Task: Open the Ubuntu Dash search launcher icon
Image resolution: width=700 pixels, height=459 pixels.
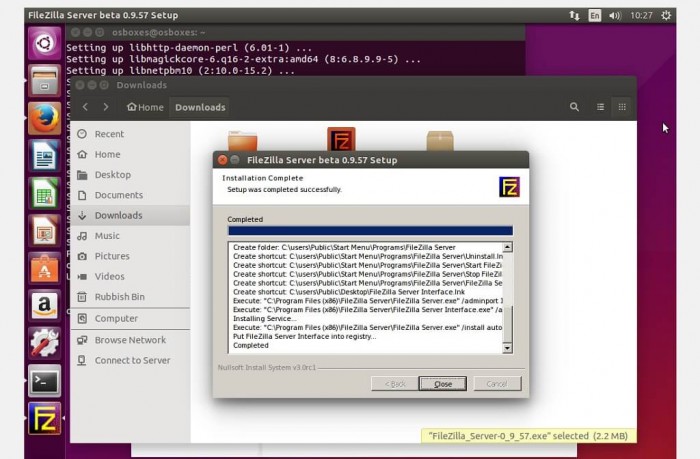Action: pos(44,43)
